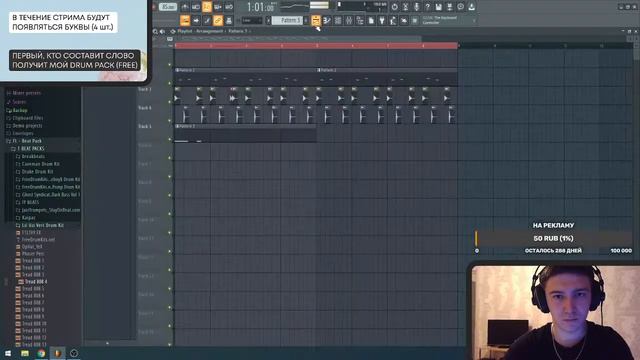The height and width of the screenshot is (360, 640).
Task: Collapse the 1 BEAT PACKS folder
Action: [x=30, y=149]
